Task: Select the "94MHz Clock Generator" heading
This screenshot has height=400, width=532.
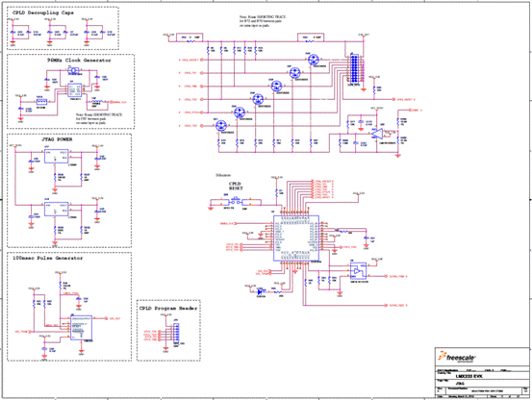Action: point(79,61)
